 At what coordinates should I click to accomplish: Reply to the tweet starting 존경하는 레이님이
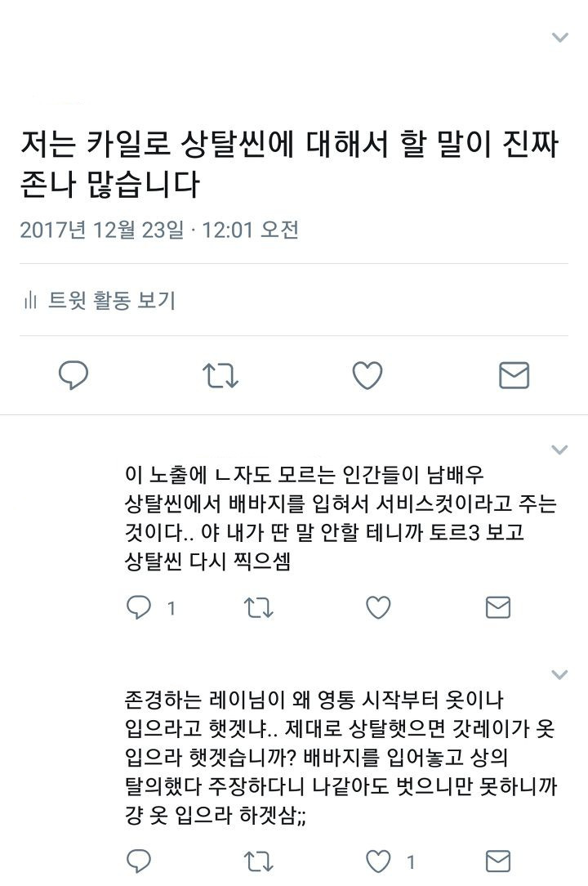138,861
